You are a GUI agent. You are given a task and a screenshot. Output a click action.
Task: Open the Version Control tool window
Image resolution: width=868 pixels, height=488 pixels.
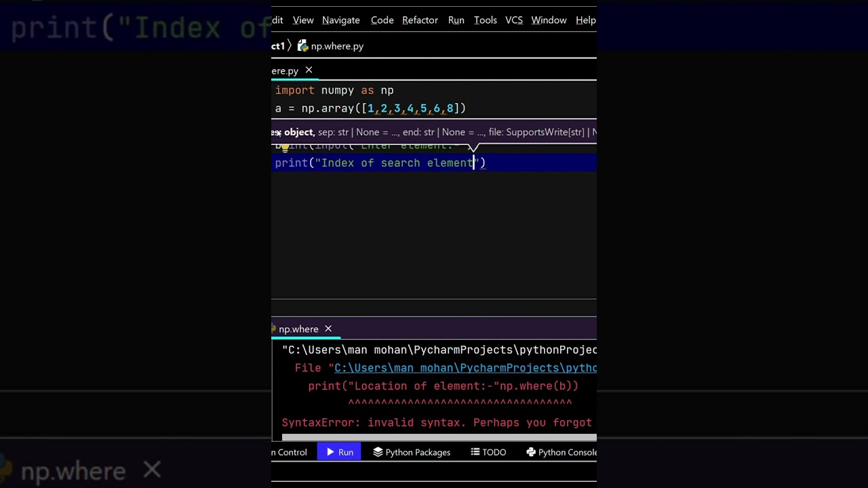(x=290, y=452)
